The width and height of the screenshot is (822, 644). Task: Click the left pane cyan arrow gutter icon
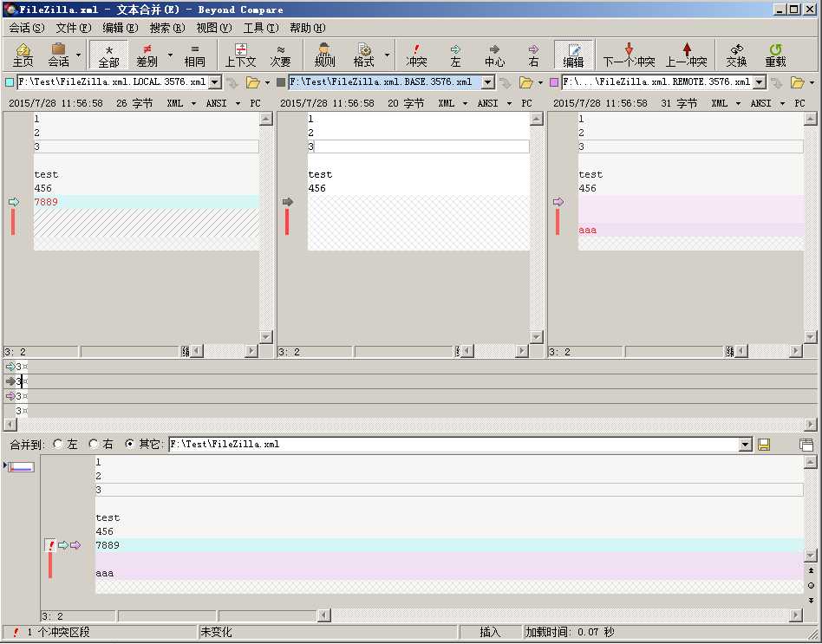tap(14, 202)
